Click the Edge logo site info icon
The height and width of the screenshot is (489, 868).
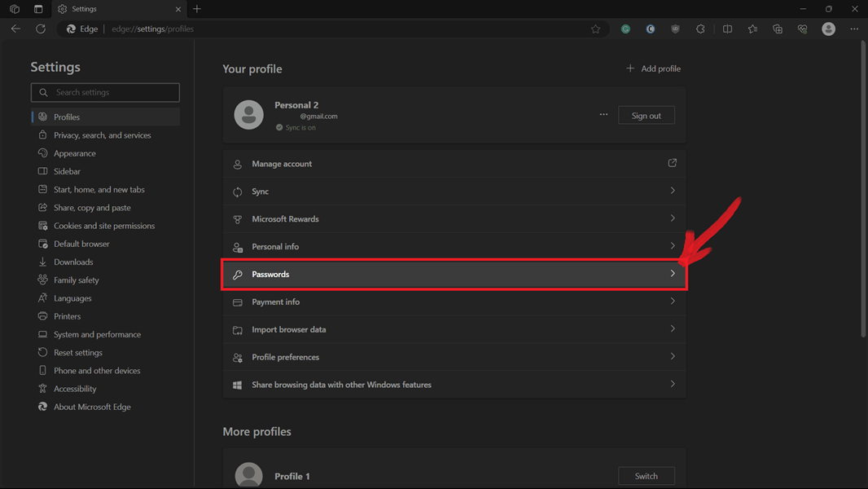click(72, 29)
